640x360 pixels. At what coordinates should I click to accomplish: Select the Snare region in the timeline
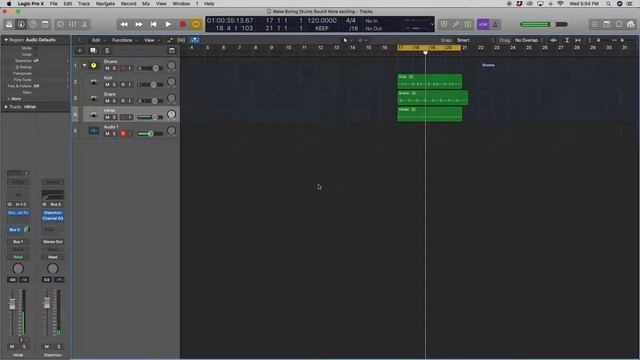pos(433,98)
